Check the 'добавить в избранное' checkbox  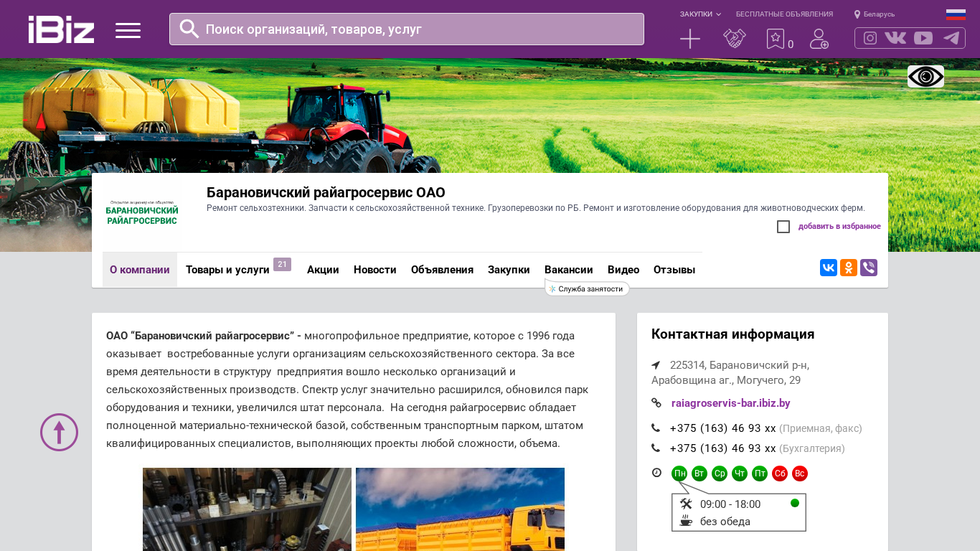coord(783,227)
